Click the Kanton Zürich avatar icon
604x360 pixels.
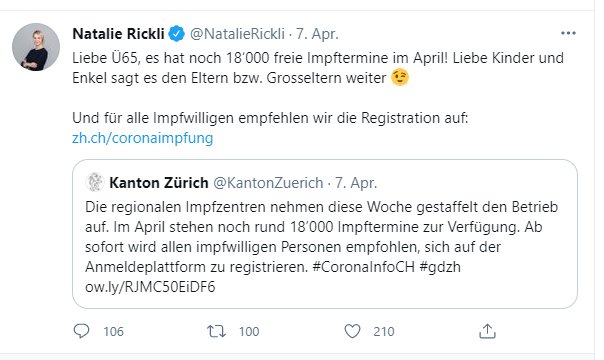(95, 182)
